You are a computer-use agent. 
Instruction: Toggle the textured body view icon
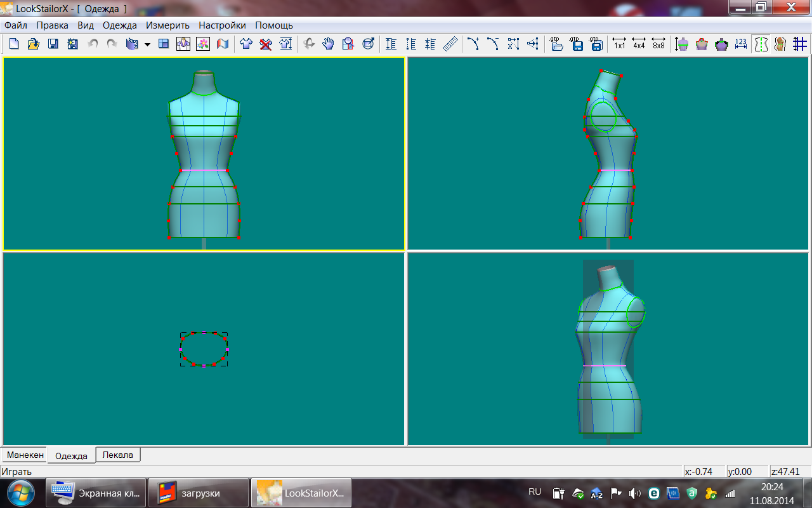click(780, 44)
